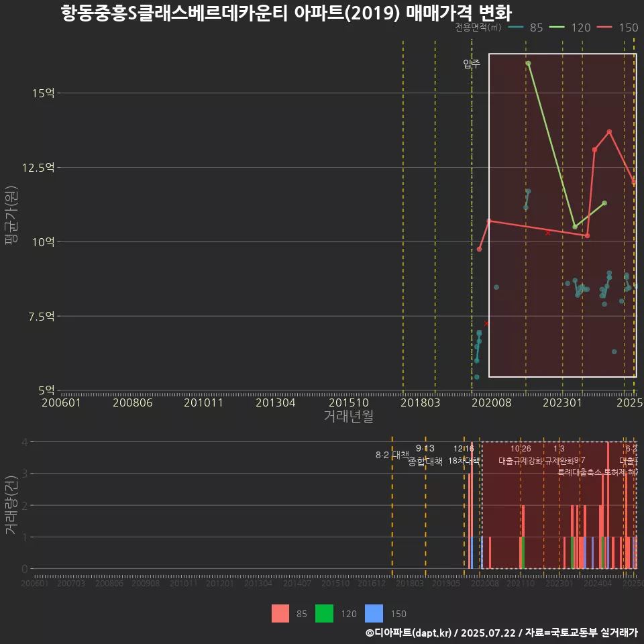Click the 8·2 대책 policy marker label
The height and width of the screenshot is (644, 644).
coord(392,455)
